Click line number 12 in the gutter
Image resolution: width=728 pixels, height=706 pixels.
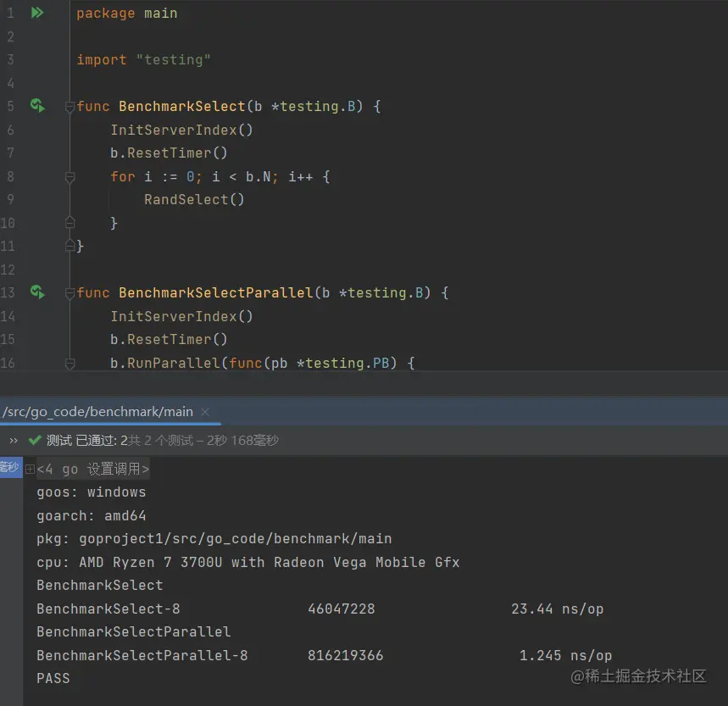click(8, 270)
